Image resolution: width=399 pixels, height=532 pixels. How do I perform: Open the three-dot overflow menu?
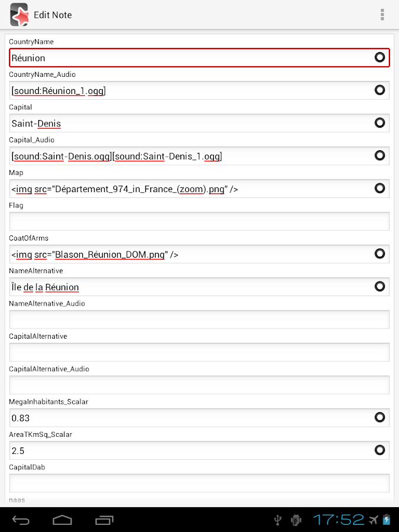click(382, 15)
